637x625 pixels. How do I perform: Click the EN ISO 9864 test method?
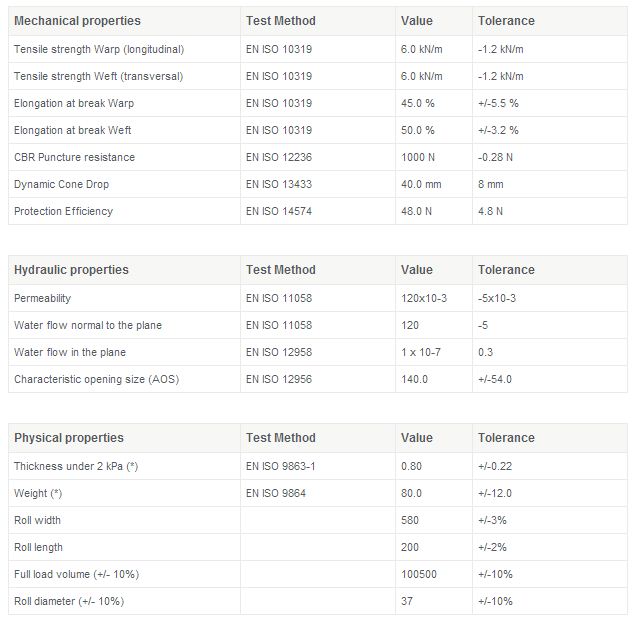276,493
